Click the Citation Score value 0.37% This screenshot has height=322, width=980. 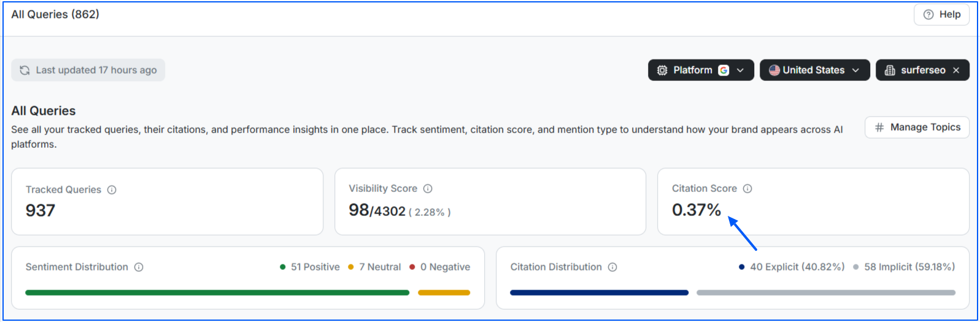click(x=696, y=210)
